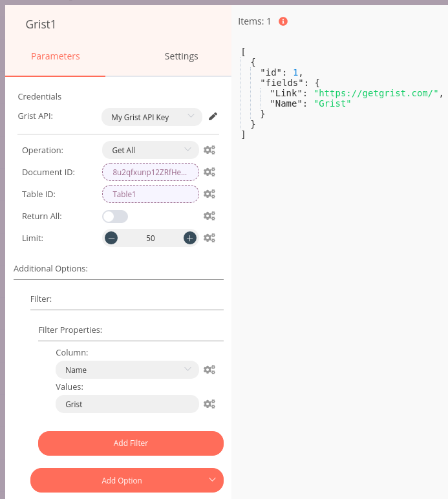
Task: Click the Add Option button
Action: (x=127, y=480)
